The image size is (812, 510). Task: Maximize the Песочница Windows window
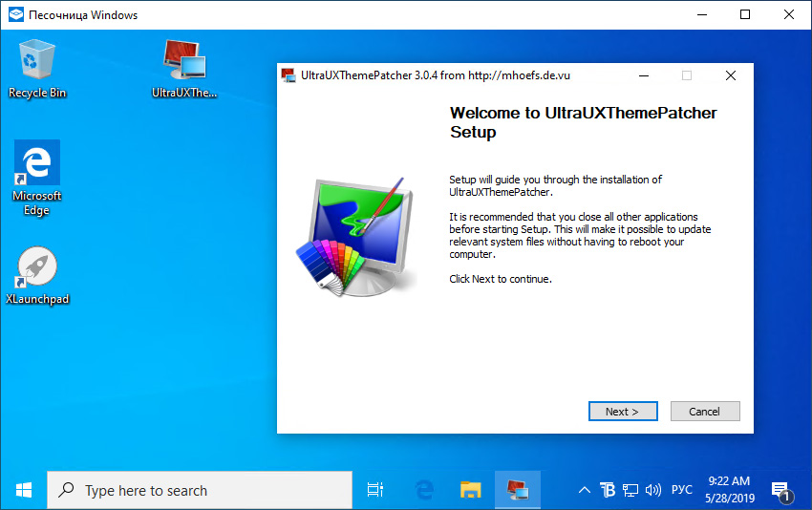pyautogui.click(x=745, y=14)
